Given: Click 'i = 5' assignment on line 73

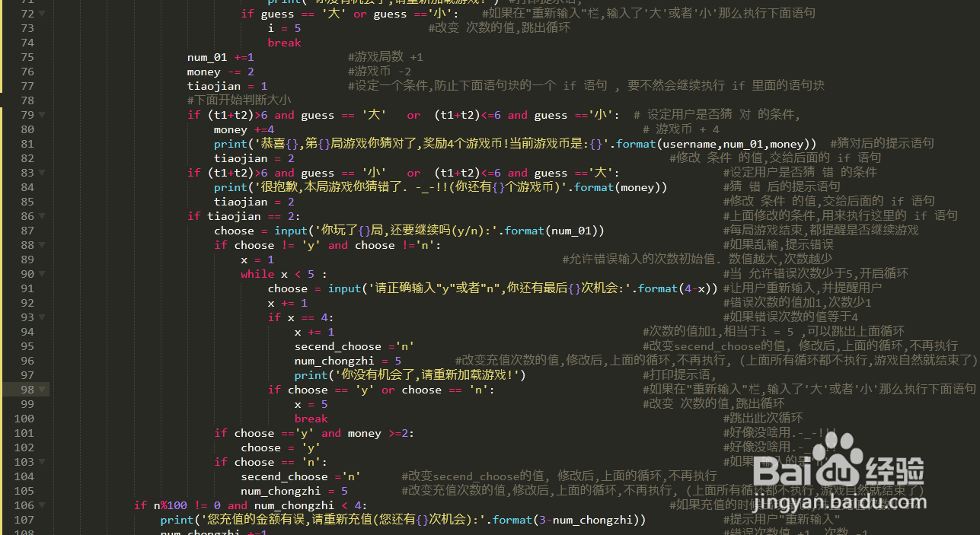Looking at the screenshot, I should 285,28.
